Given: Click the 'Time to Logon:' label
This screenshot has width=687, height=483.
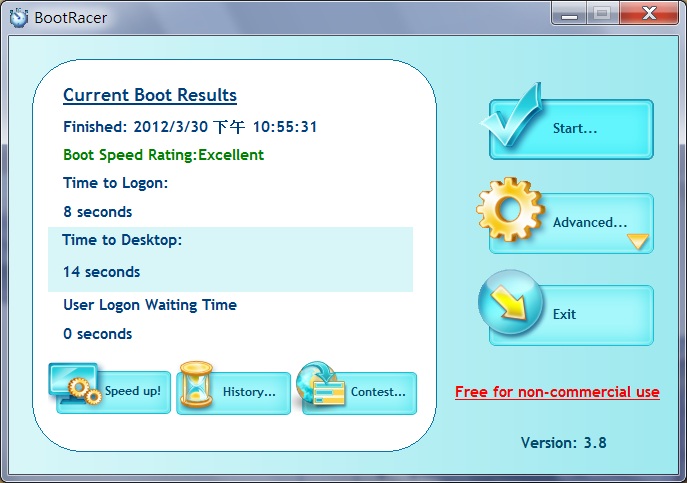Looking at the screenshot, I should pos(116,183).
